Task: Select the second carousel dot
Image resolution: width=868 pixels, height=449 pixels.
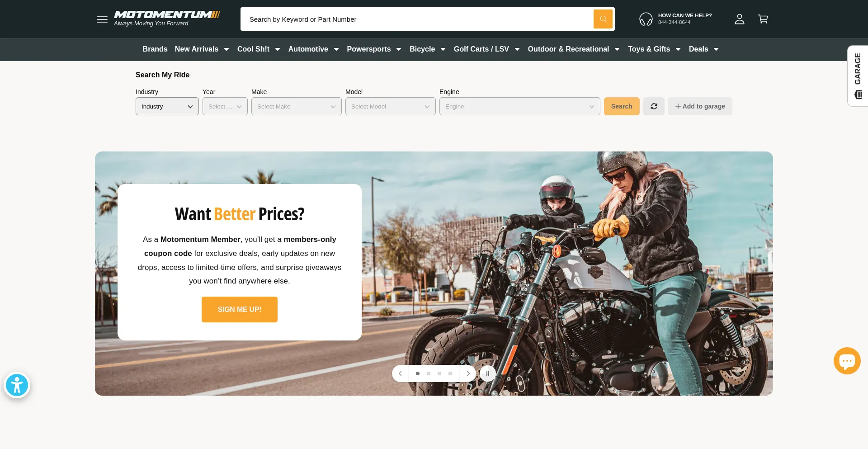Action: (x=429, y=373)
